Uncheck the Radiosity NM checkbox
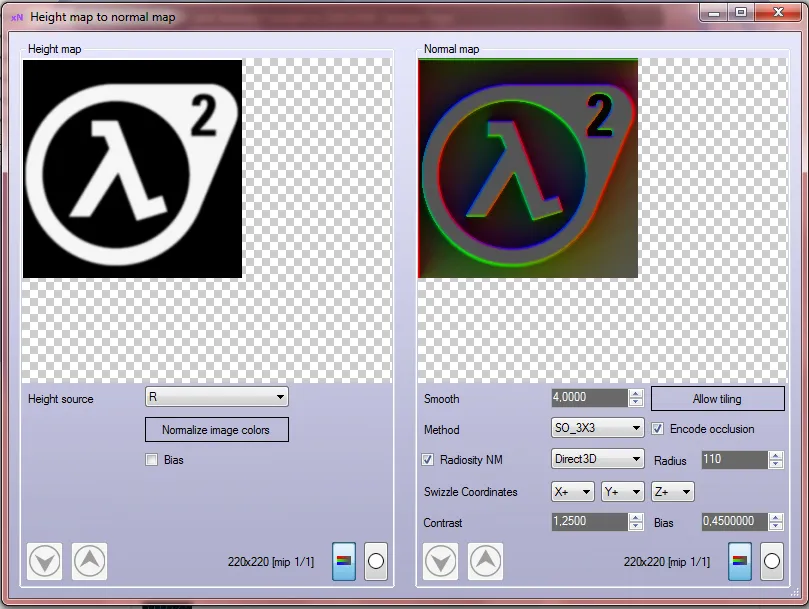Image resolution: width=809 pixels, height=609 pixels. pos(428,459)
